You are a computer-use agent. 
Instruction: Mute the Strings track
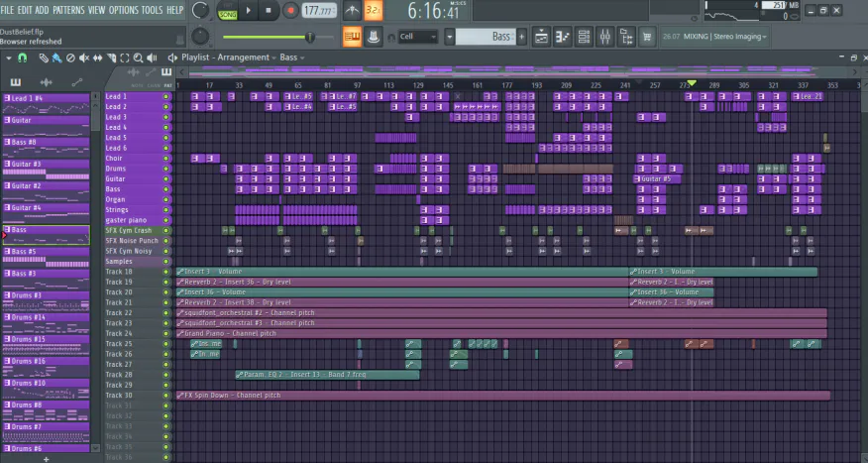coord(165,210)
